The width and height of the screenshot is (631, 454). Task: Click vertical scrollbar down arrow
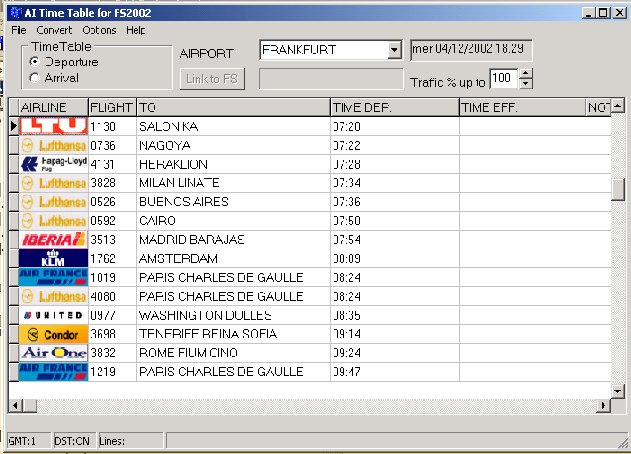click(618, 390)
